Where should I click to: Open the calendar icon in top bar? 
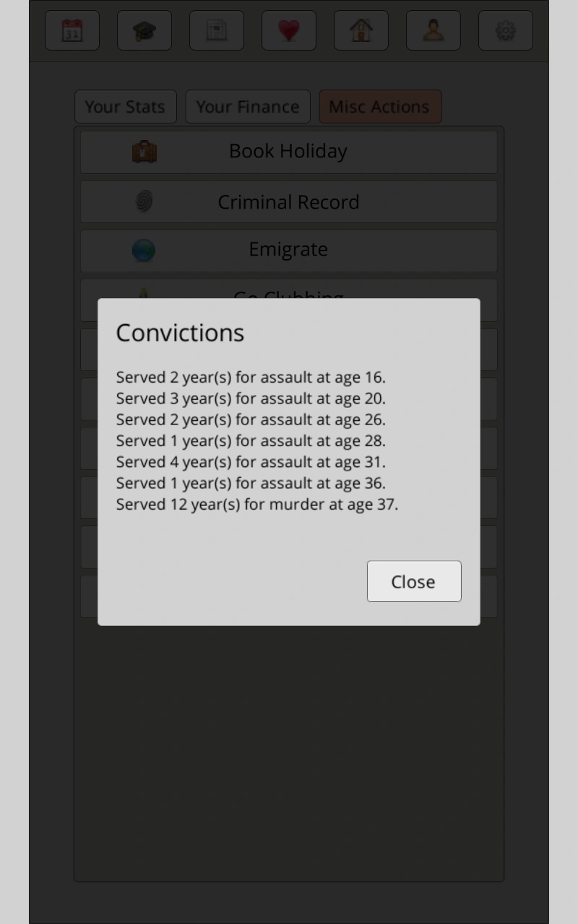point(72,30)
